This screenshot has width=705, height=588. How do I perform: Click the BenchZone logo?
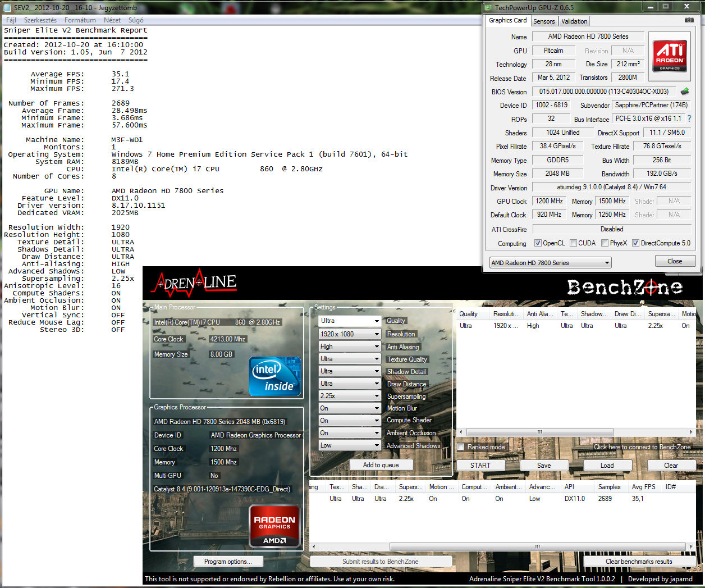tap(624, 288)
